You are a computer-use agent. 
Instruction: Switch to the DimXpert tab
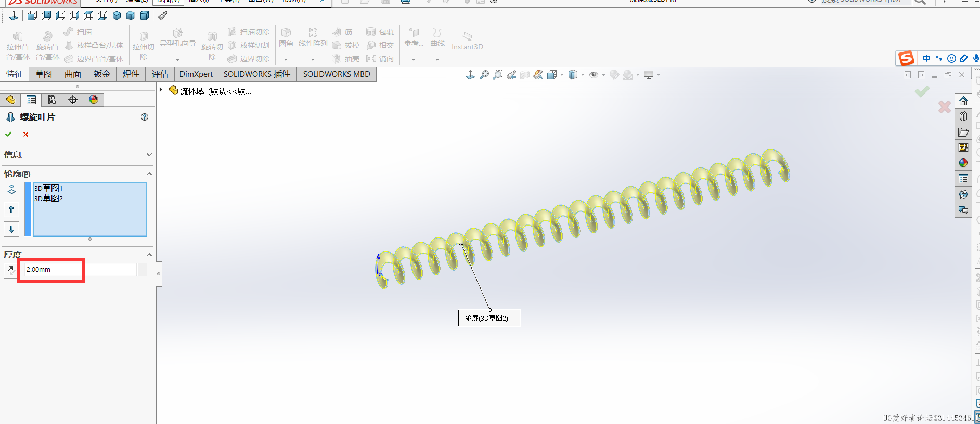click(x=196, y=74)
